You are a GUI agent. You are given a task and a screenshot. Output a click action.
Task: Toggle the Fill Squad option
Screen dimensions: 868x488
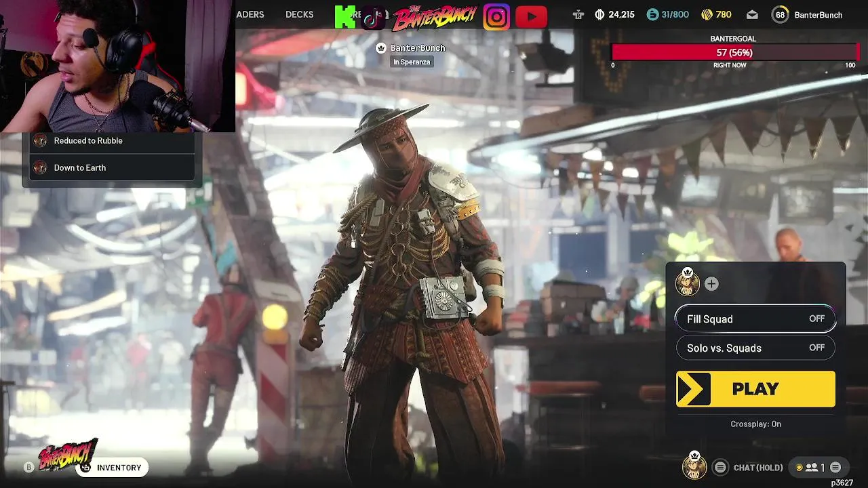pyautogui.click(x=755, y=319)
